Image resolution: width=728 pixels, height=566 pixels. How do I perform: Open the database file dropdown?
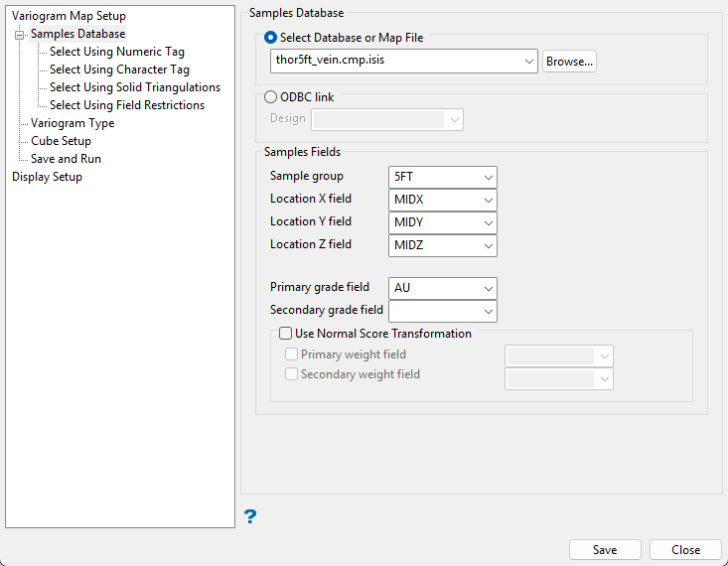tap(526, 61)
